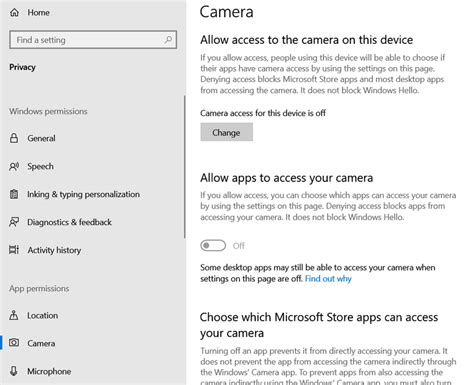
Task: Click the Diagnostics & feedback icon
Action: click(14, 222)
